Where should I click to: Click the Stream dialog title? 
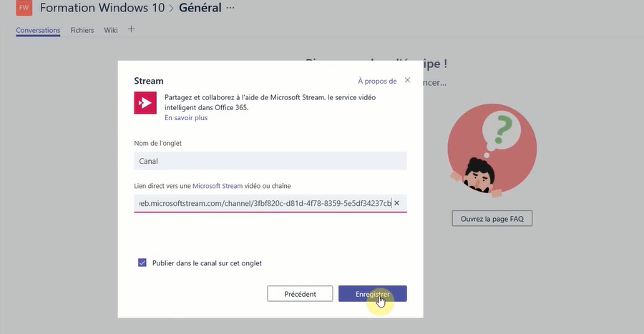149,81
